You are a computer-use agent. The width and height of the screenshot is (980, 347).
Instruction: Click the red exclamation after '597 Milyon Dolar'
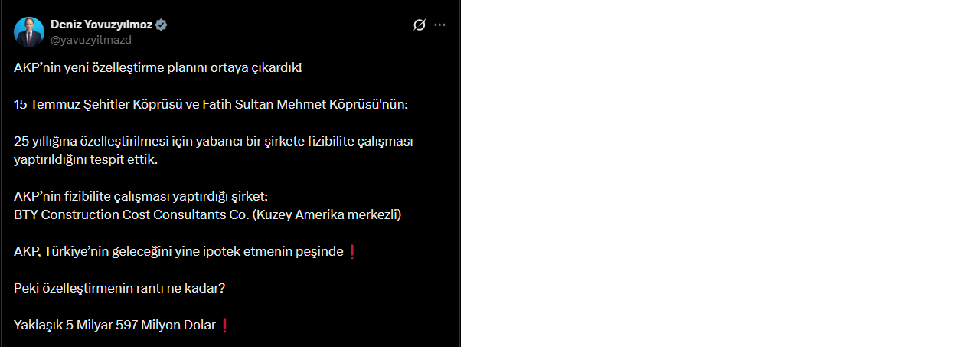(224, 325)
